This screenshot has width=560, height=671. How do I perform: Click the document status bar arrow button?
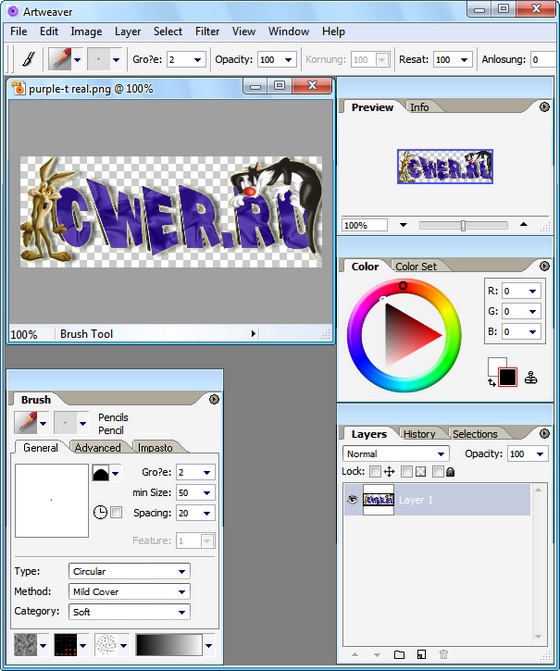pyautogui.click(x=253, y=333)
